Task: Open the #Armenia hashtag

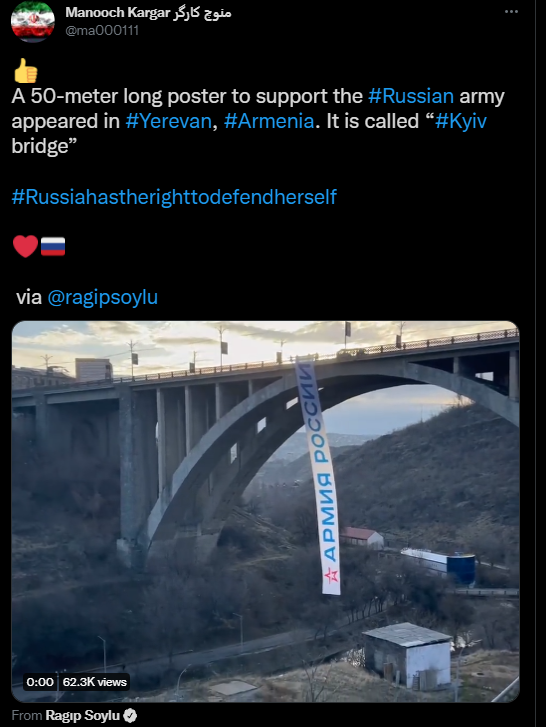Action: [269, 121]
